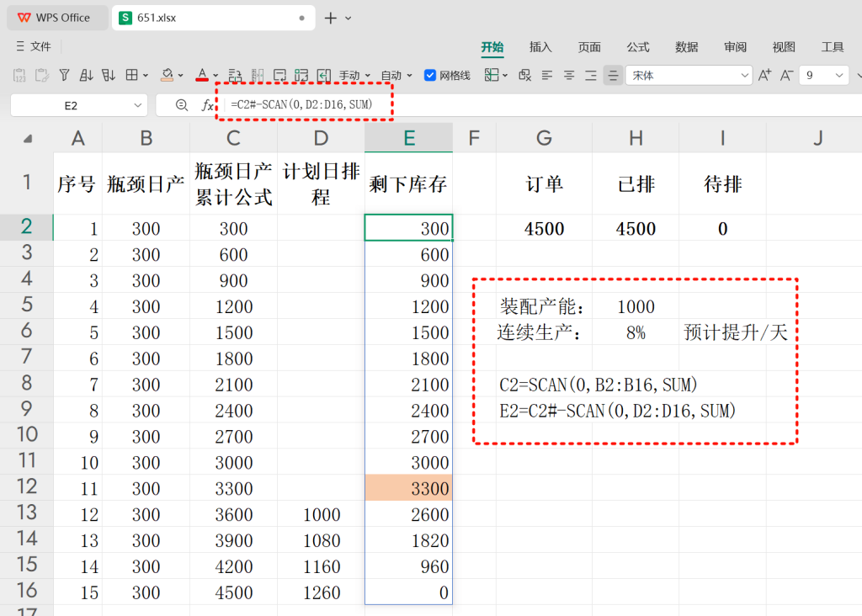Click the wrap text icon
Viewport: 862px width, 616px height.
[x=279, y=75]
